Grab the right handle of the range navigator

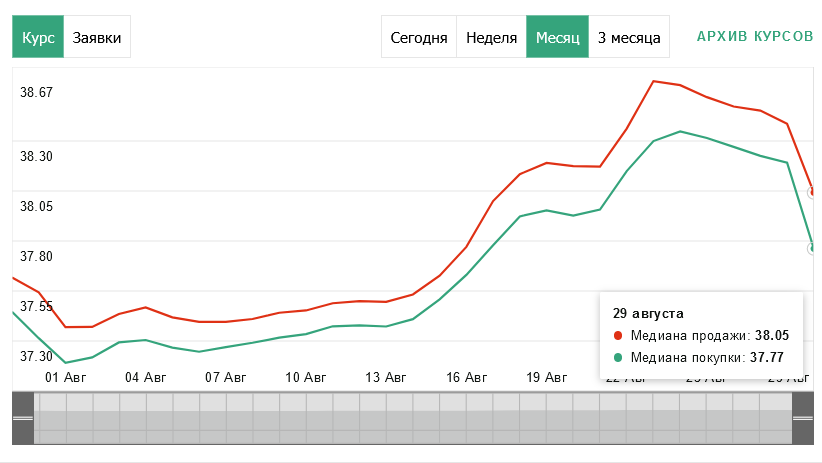click(x=803, y=418)
